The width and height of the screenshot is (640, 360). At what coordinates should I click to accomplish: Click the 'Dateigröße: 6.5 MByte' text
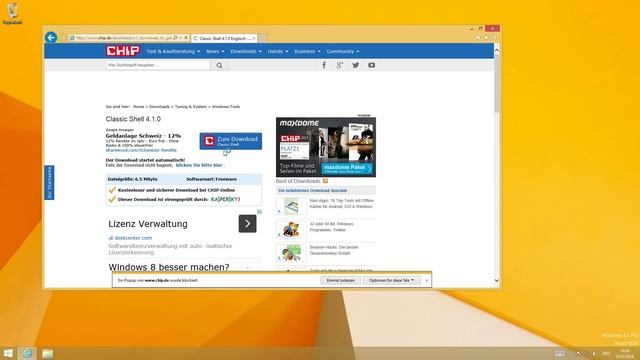coord(133,179)
